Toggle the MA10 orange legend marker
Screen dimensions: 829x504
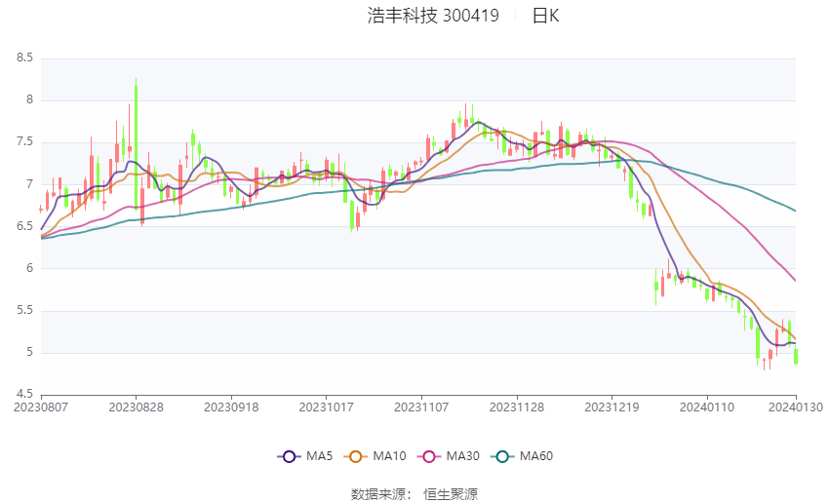click(355, 456)
